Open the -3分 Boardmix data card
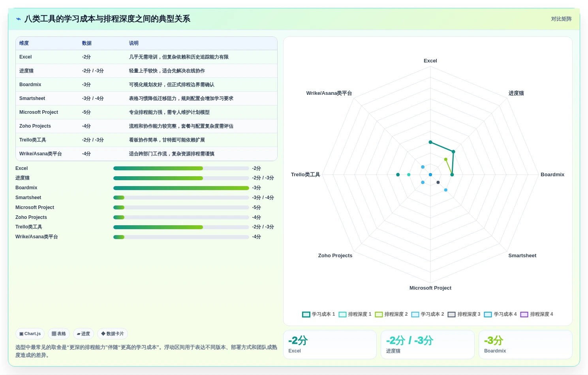Viewport: 588px width, 375px height. tap(526, 345)
